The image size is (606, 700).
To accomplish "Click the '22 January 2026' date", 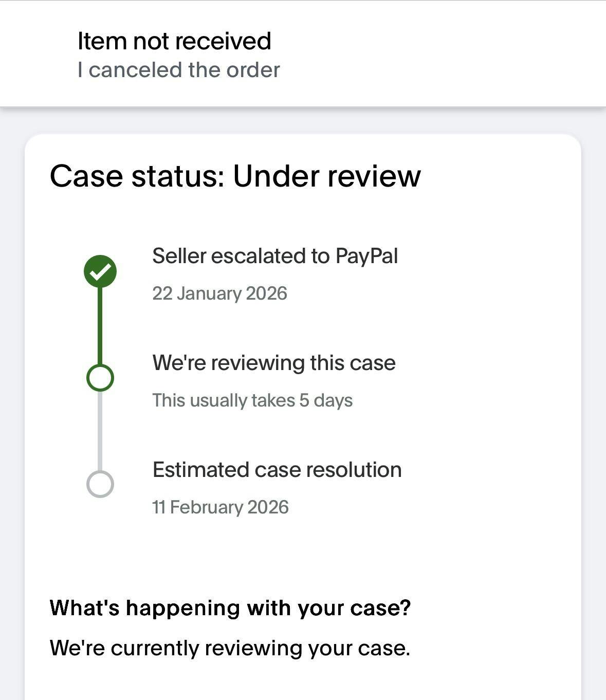I will [x=219, y=293].
